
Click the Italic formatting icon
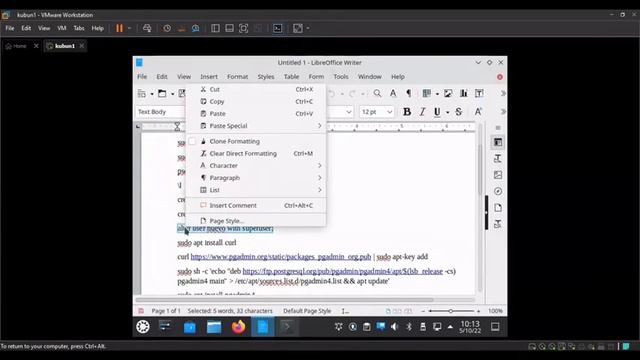click(422, 112)
